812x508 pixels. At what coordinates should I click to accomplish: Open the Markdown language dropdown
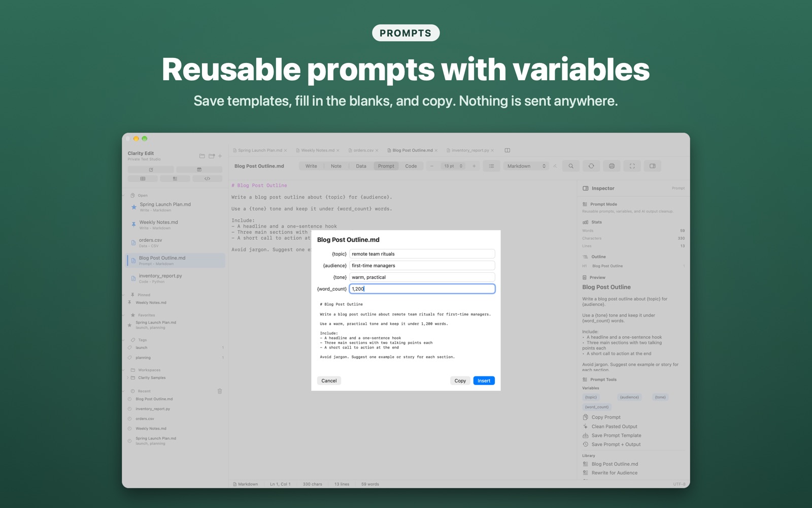526,166
